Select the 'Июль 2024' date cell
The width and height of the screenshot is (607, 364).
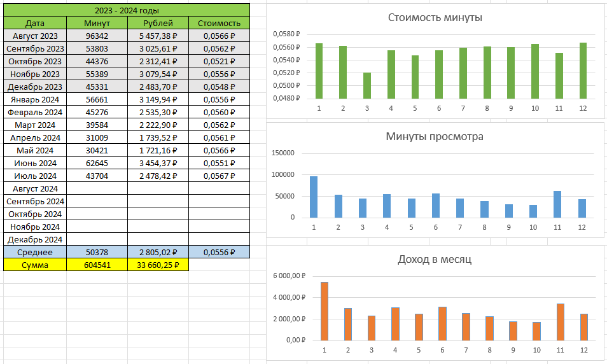pyautogui.click(x=35, y=176)
